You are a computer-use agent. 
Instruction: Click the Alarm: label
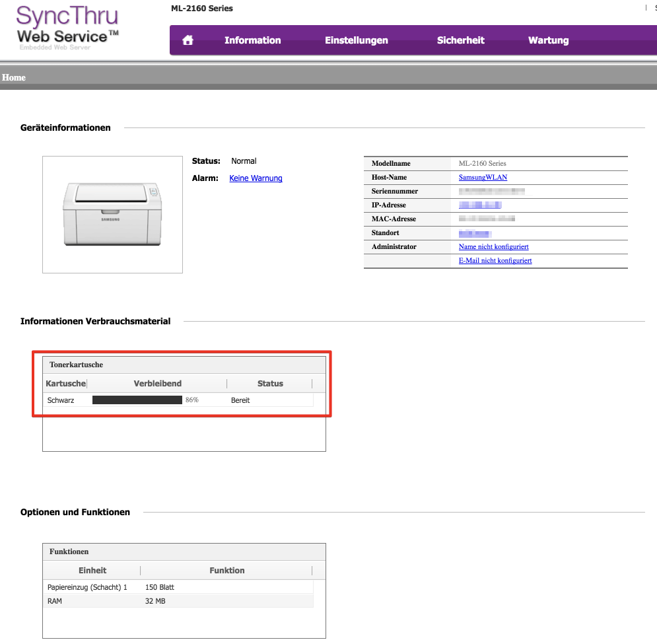205,178
